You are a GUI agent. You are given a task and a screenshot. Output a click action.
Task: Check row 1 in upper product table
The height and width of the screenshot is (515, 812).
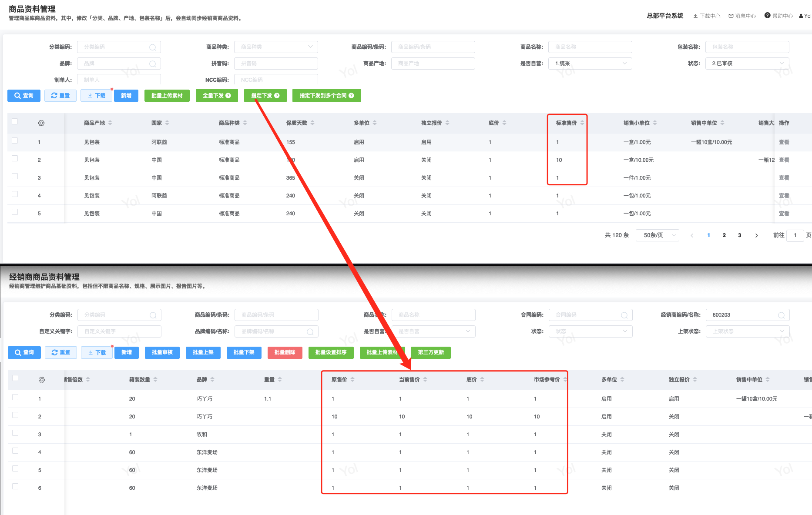pyautogui.click(x=15, y=140)
